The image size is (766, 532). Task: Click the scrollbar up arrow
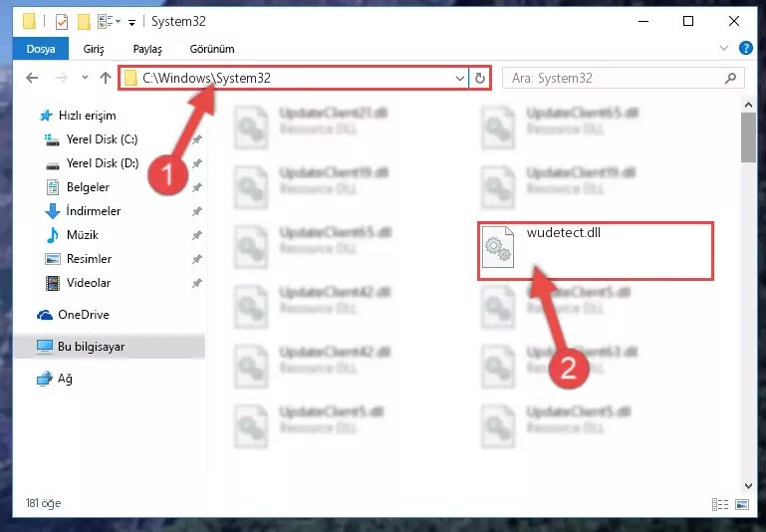pos(748,105)
